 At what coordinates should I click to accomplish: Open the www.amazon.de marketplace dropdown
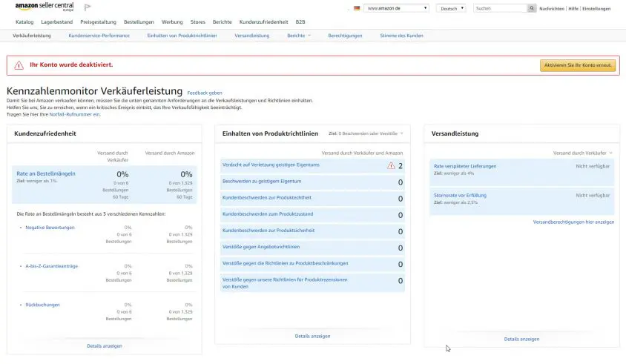click(396, 8)
